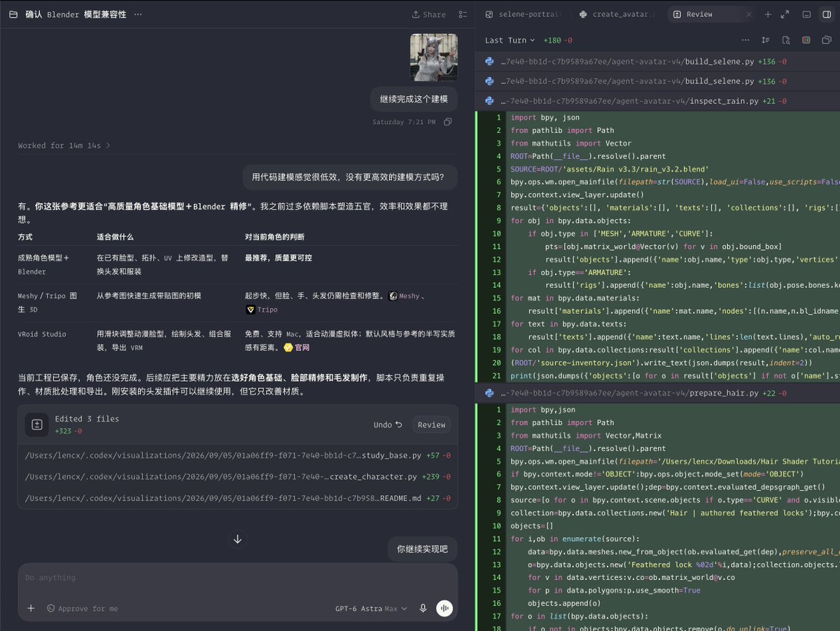
Task: Toggle Approve for me
Action: pos(83,609)
